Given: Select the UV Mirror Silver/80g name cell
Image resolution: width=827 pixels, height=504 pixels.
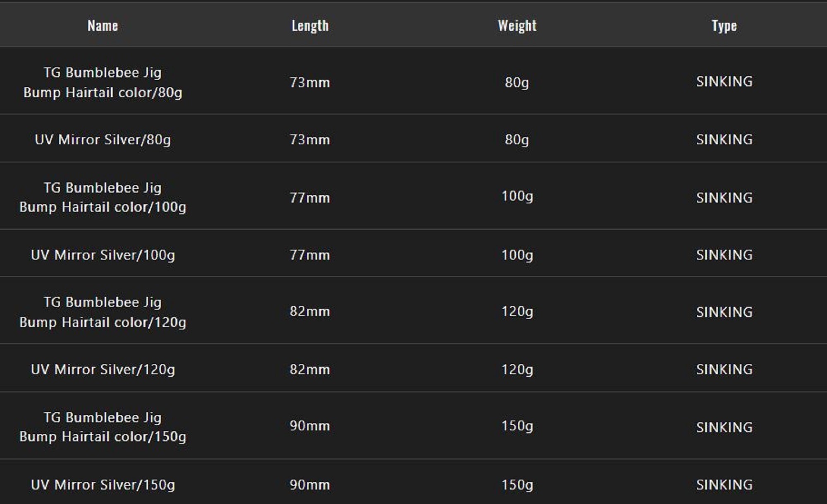Looking at the screenshot, I should coord(103,140).
